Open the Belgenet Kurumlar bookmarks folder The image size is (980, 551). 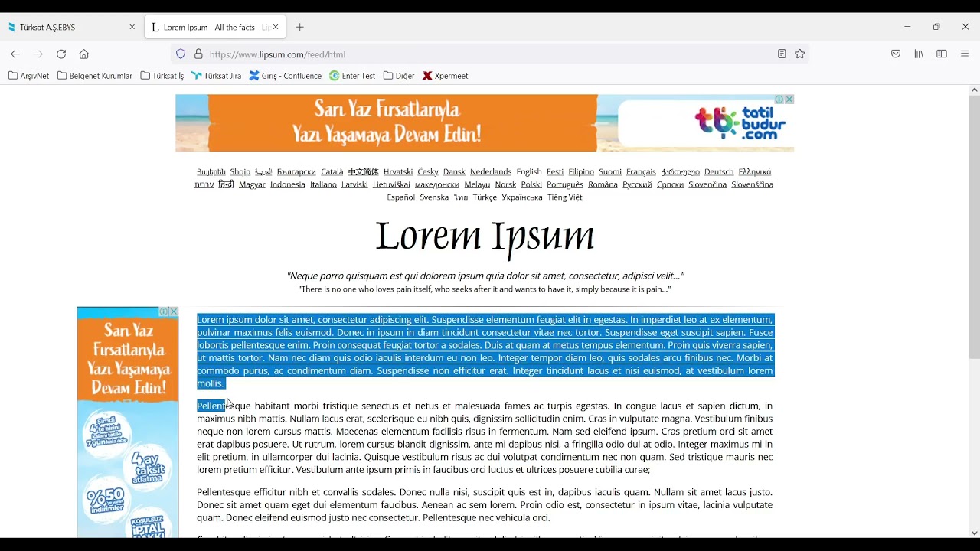95,76
